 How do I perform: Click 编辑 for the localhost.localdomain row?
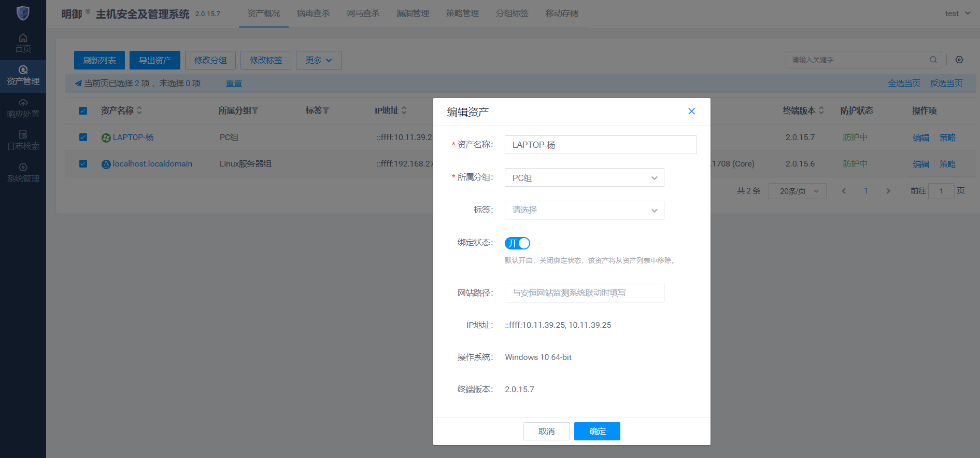921,164
